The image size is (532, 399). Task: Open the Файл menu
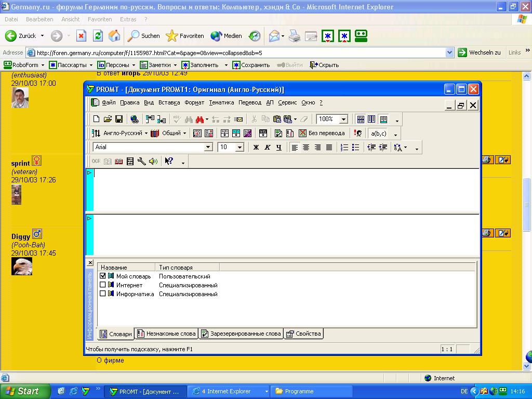[109, 102]
